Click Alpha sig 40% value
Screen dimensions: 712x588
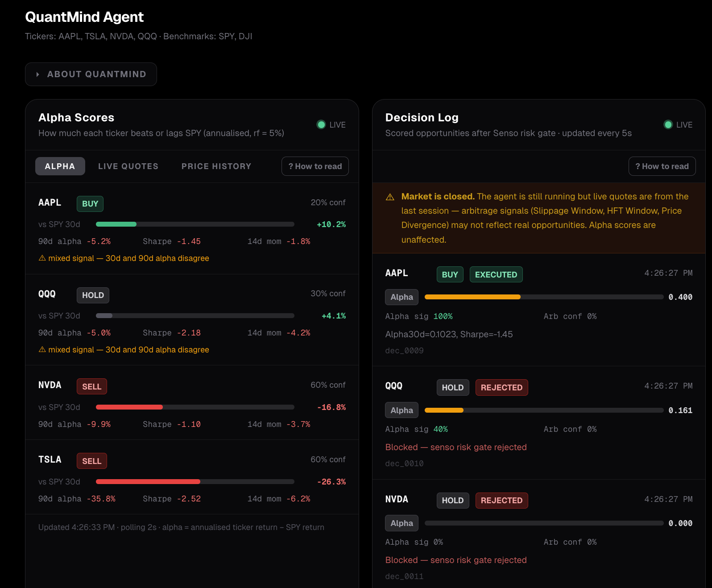440,429
